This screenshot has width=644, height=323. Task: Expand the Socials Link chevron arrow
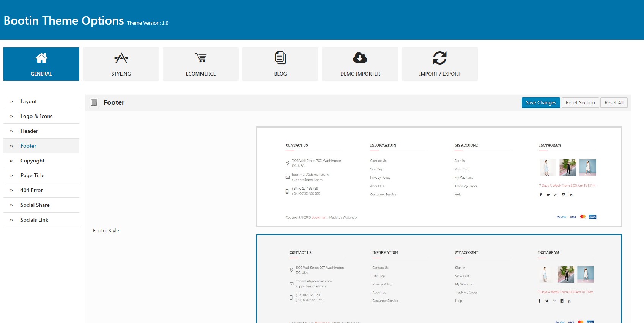[x=11, y=220]
